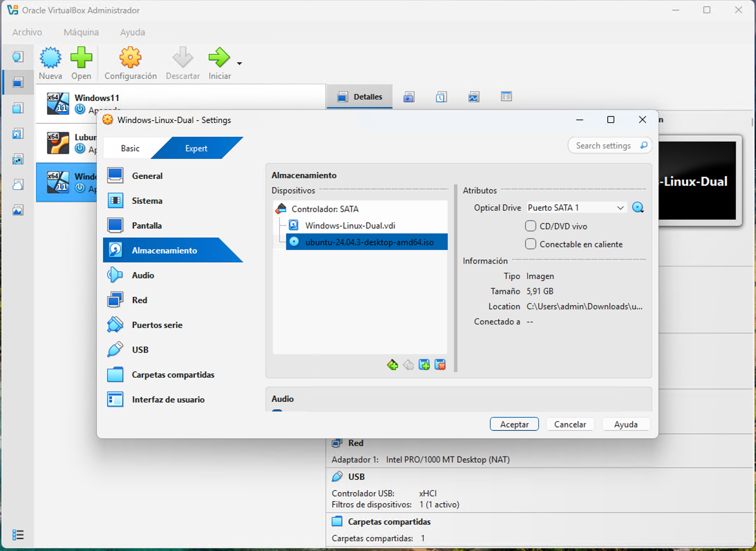Go to the Sistema settings category
Viewport: 756px width, 551px height.
[x=173, y=201]
